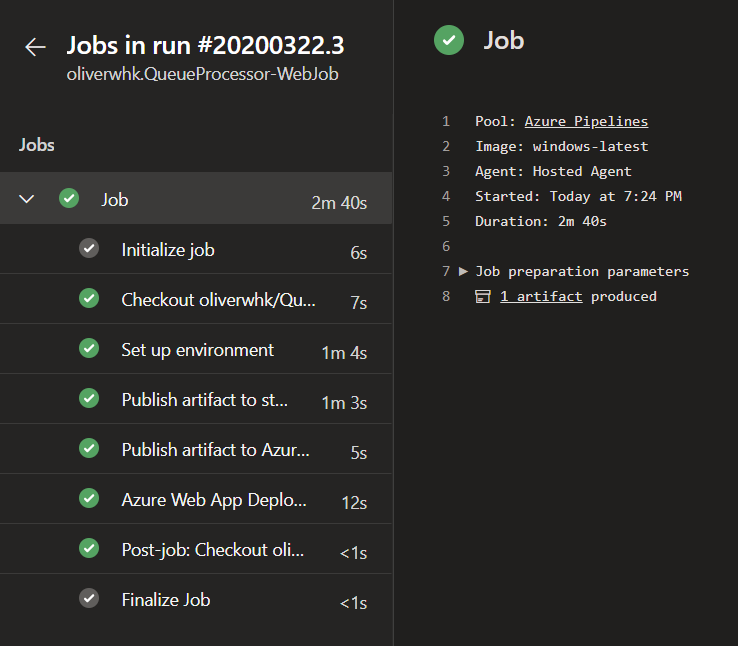Click the gray check icon of Finalize Job

pos(89,598)
